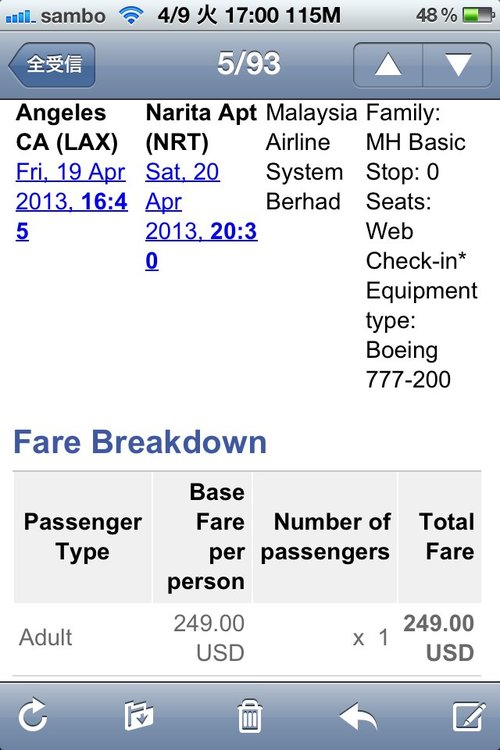Tap the refresh mail icon

(x=33, y=716)
